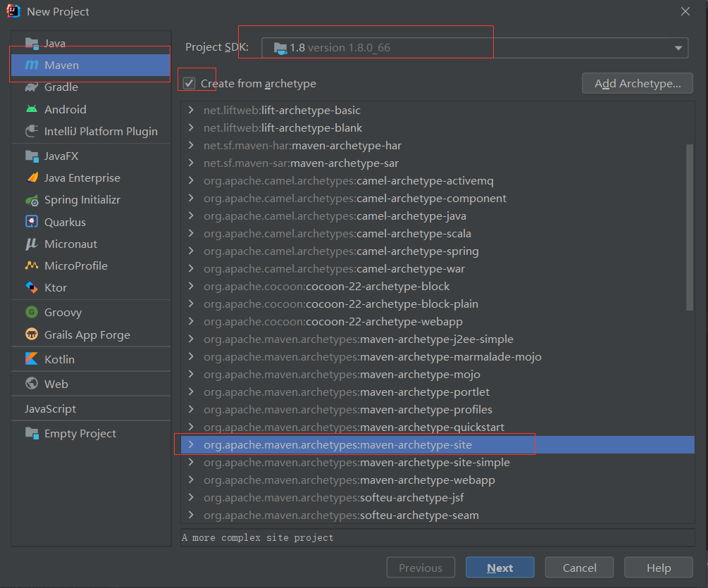The image size is (708, 588).
Task: Select maven-archetype-portlet row
Action: [437, 392]
